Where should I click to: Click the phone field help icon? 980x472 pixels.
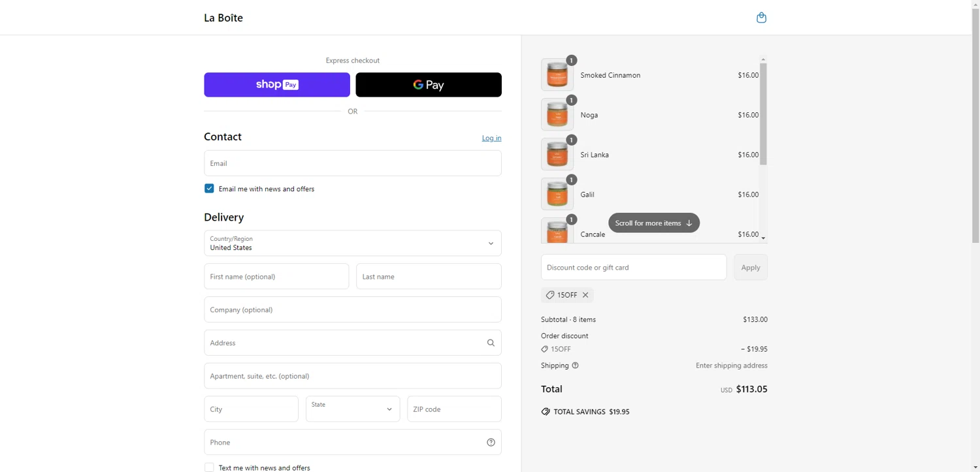coord(491,443)
